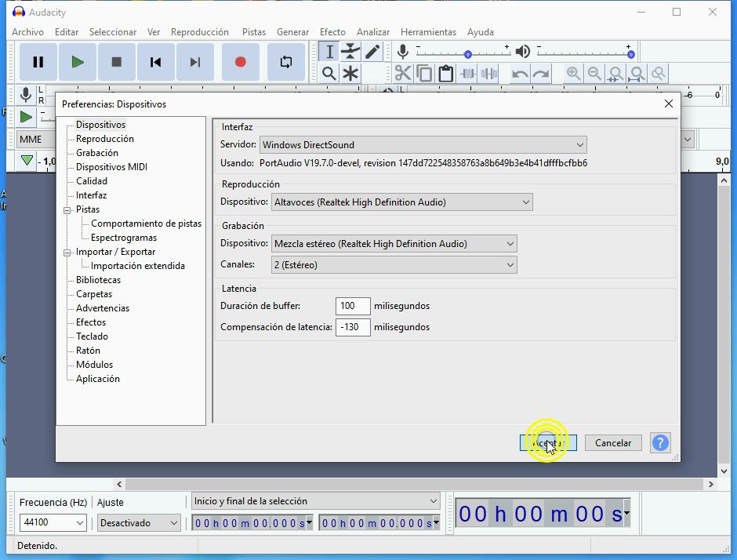Open the Archivo menu
737x560 pixels.
(27, 32)
